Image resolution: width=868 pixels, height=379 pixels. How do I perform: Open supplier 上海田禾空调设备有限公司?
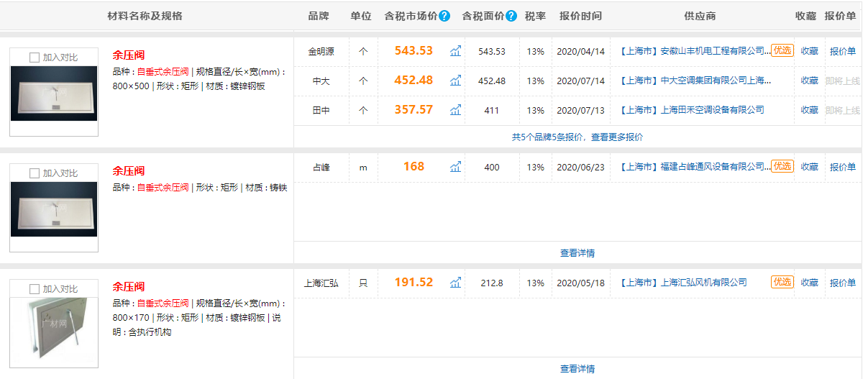[691, 110]
